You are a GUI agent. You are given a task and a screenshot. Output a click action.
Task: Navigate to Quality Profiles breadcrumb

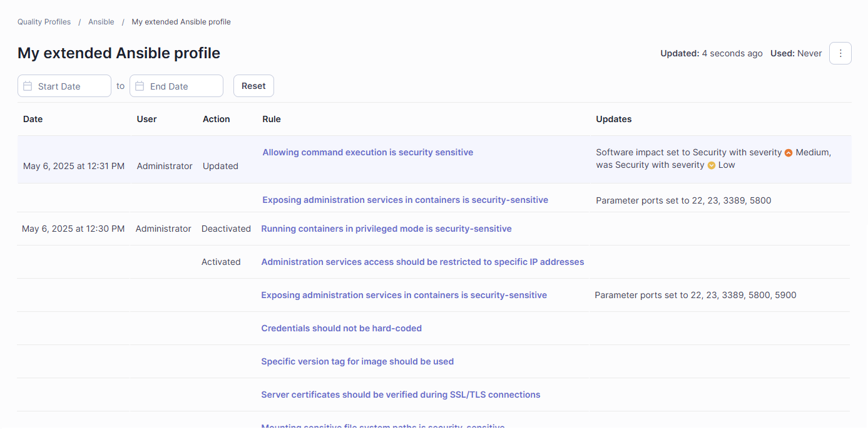click(x=44, y=21)
